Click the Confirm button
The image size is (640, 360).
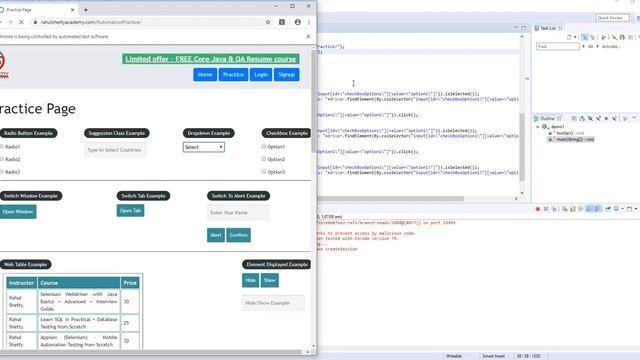(238, 235)
